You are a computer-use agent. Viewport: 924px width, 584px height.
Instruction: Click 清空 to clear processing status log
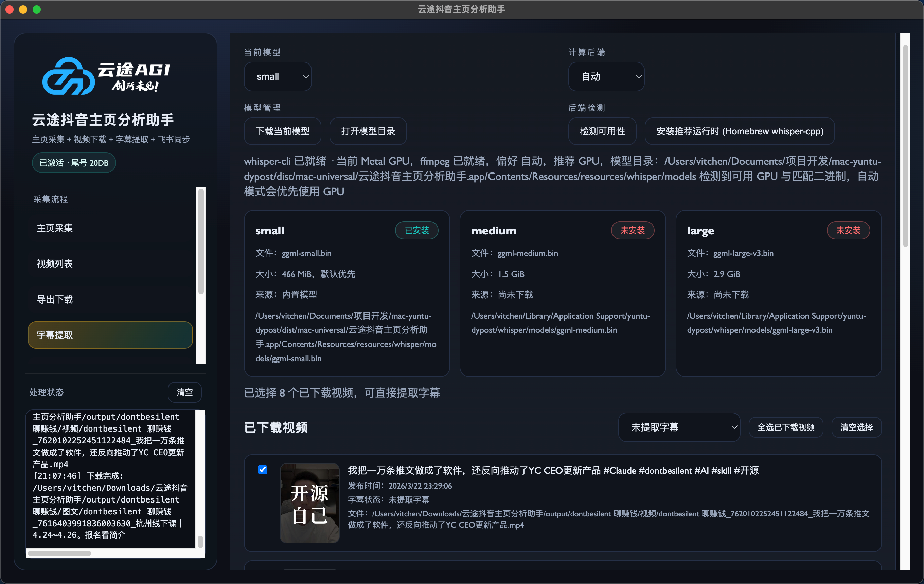click(184, 392)
